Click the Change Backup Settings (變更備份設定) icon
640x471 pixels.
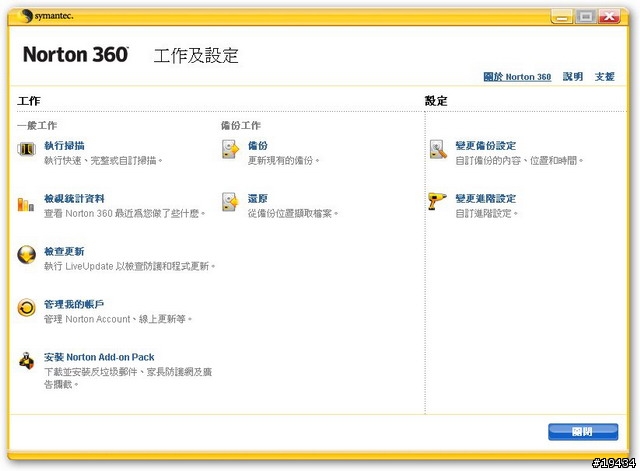tap(438, 149)
